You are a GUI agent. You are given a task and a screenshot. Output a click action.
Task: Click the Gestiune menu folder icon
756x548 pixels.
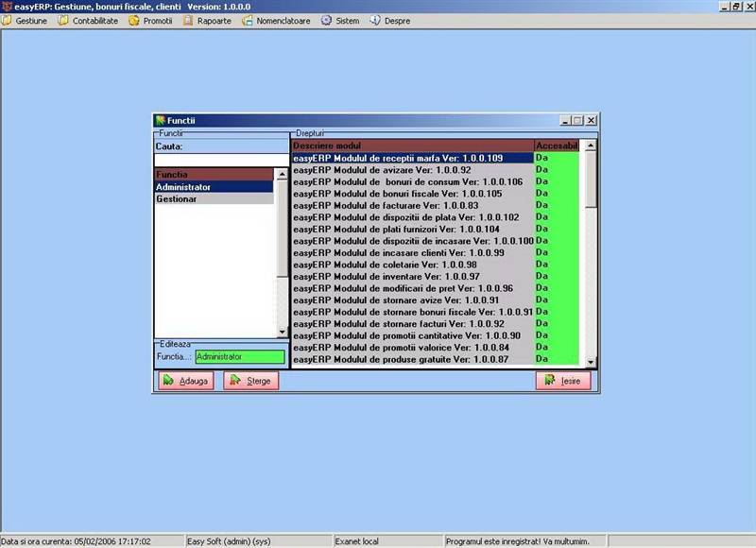click(7, 21)
